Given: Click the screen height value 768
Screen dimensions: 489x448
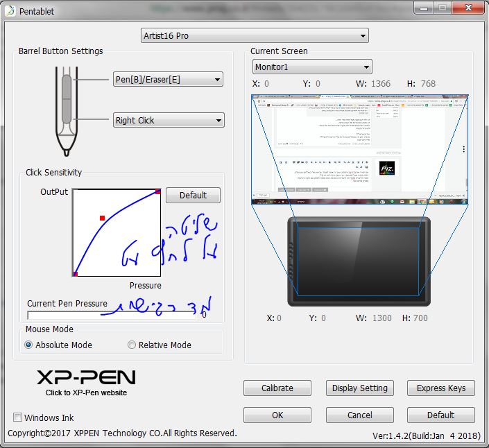Looking at the screenshot, I should pos(428,83).
